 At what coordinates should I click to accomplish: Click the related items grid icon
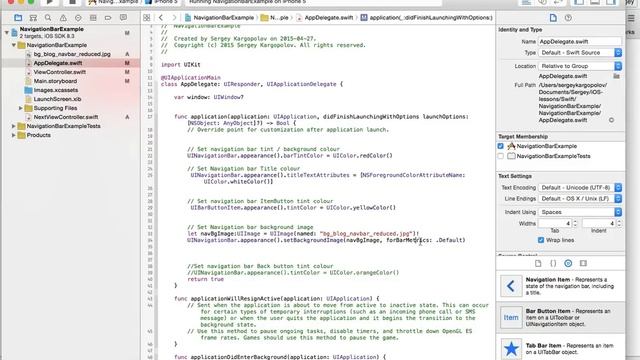click(147, 18)
